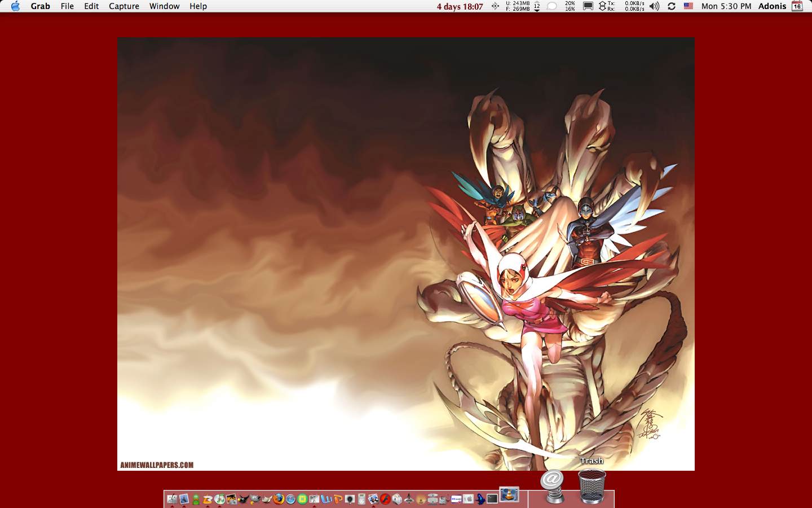Open the Terminal icon in Dock
Screen dimensions: 812x508
click(492, 499)
